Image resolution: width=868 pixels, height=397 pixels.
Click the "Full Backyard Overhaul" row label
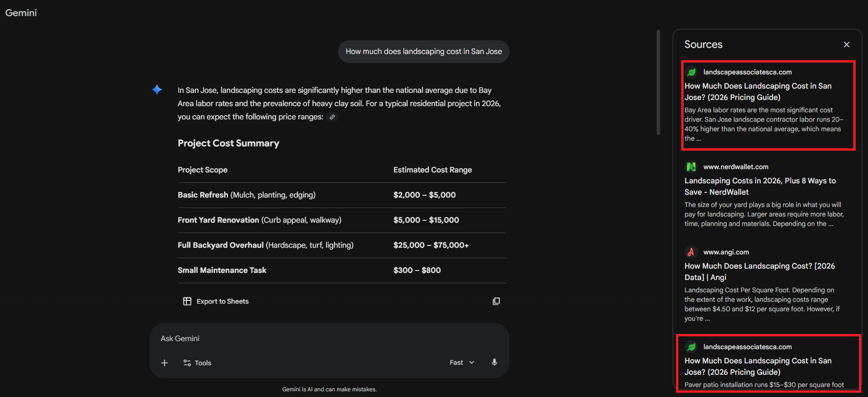pyautogui.click(x=221, y=245)
